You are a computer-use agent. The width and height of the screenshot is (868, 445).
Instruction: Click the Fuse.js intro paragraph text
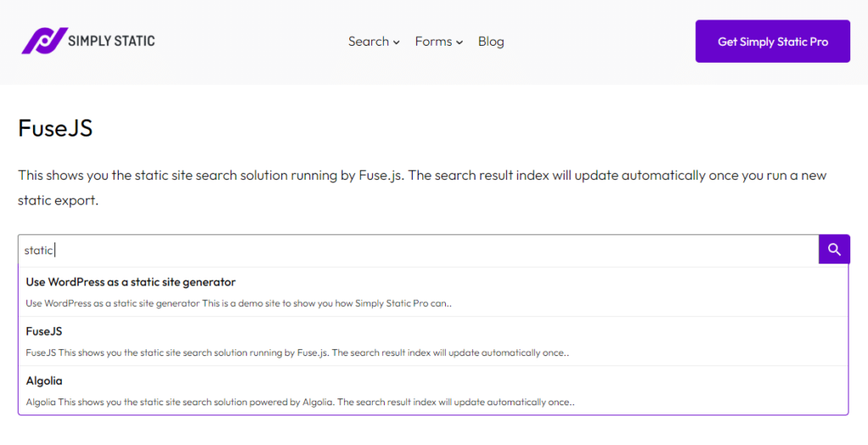422,187
